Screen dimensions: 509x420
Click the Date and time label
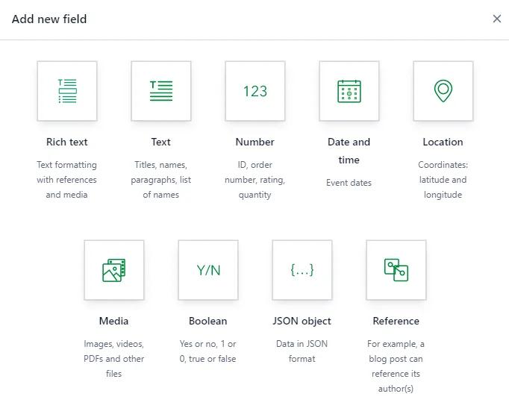[x=349, y=151]
